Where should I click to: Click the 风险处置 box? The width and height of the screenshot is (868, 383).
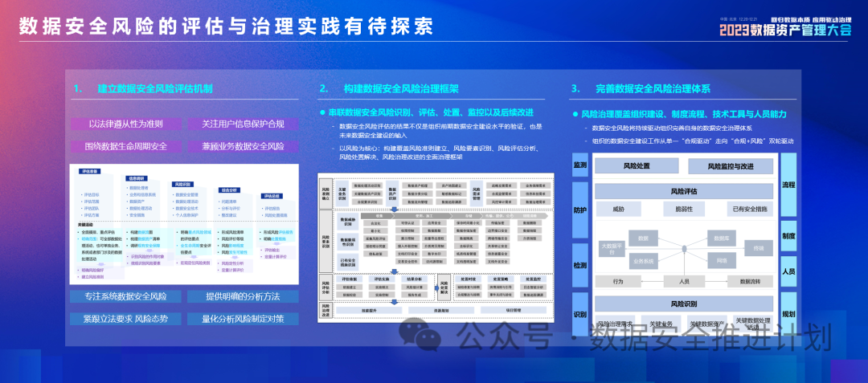tap(637, 166)
